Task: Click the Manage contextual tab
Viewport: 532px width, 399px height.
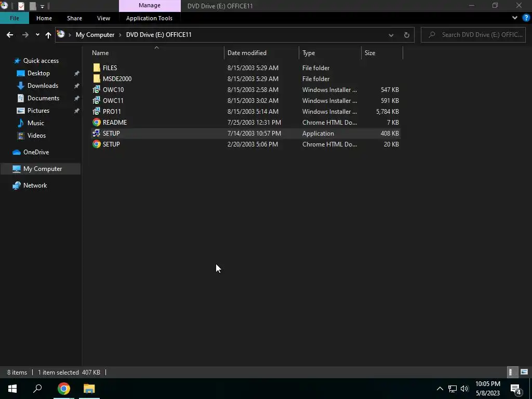Action: [150, 5]
